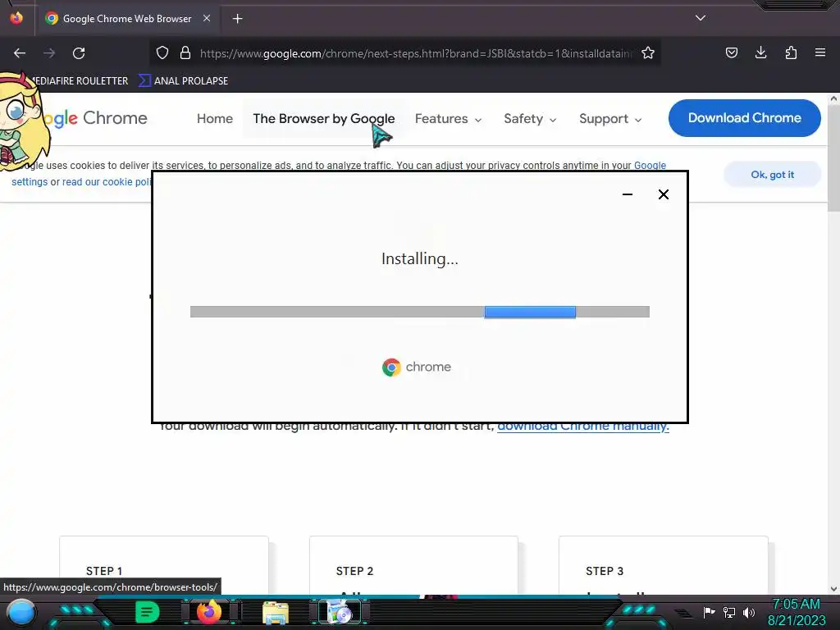Viewport: 840px width, 630px height.
Task: Open the second bookmark on the bookmarks toolbar
Action: point(183,81)
